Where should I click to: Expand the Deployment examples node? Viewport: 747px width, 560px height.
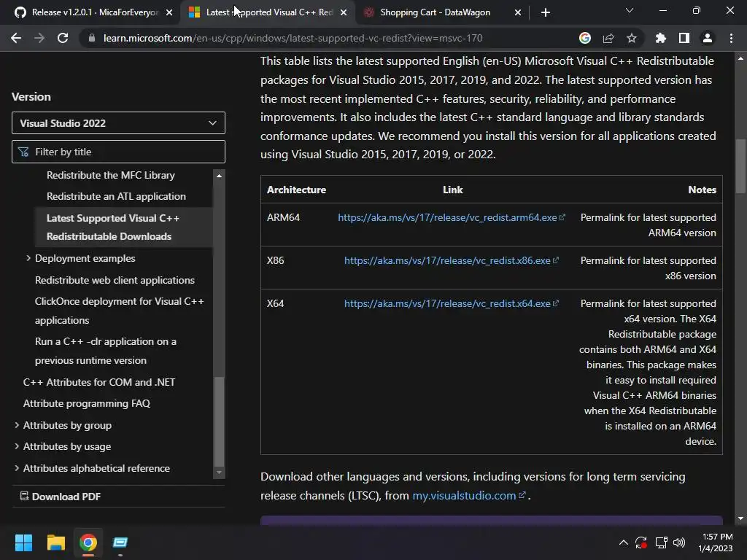tap(28, 258)
